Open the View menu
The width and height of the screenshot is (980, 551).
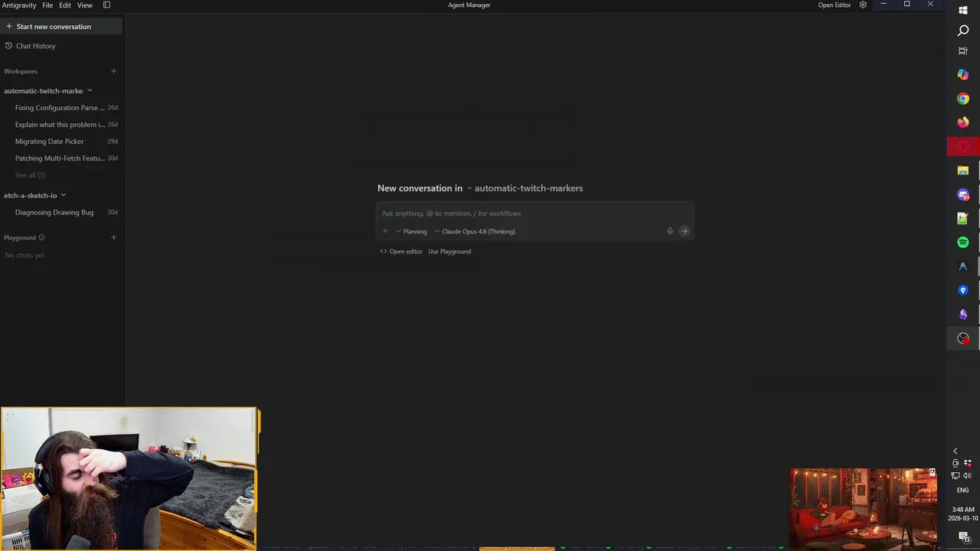[x=84, y=5]
